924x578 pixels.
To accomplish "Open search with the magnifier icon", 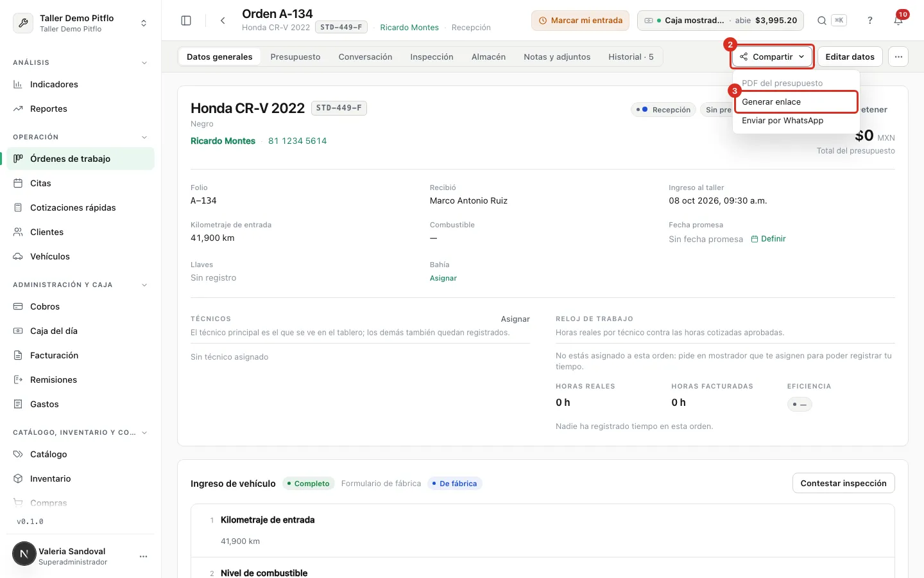I will point(821,21).
